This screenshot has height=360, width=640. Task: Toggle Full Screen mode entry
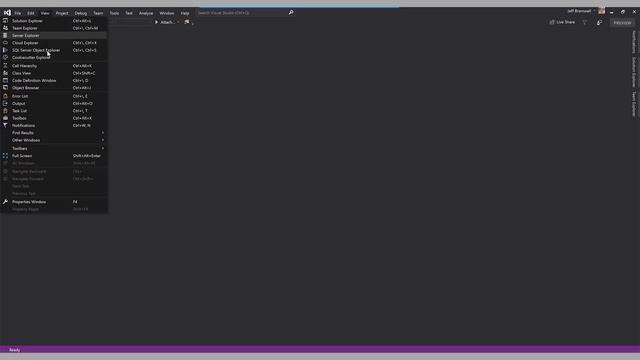click(54, 156)
